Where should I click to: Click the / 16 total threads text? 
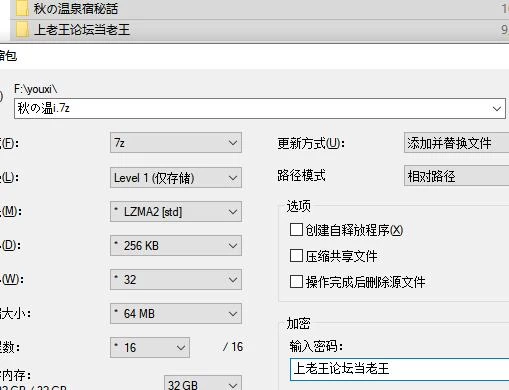(x=233, y=347)
